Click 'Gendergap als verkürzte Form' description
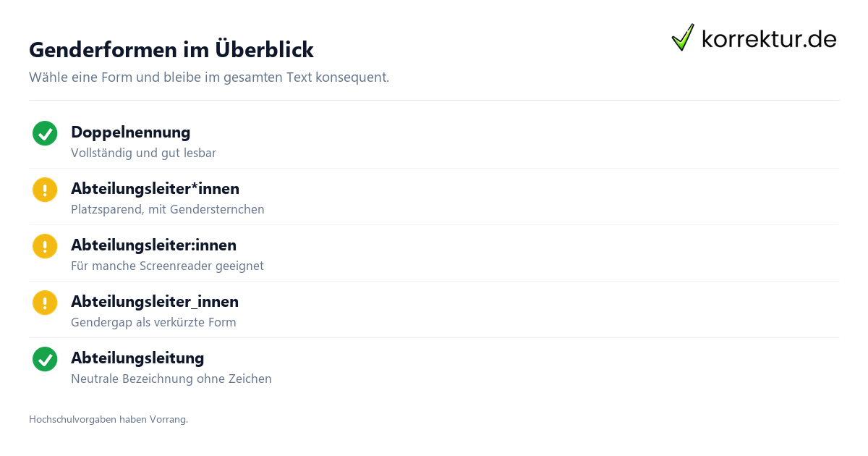 [153, 323]
